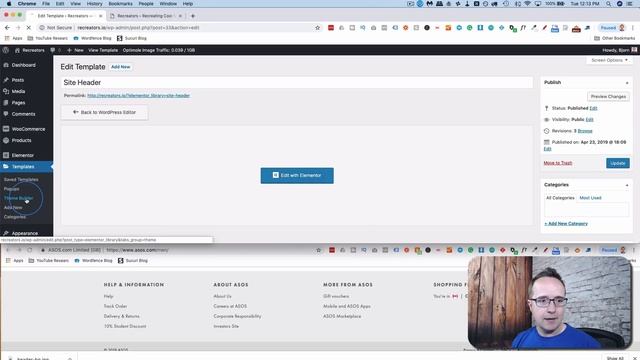Screen dimensions: 640x360
Task: Stop page loading button in Chrome
Action: coord(29,28)
